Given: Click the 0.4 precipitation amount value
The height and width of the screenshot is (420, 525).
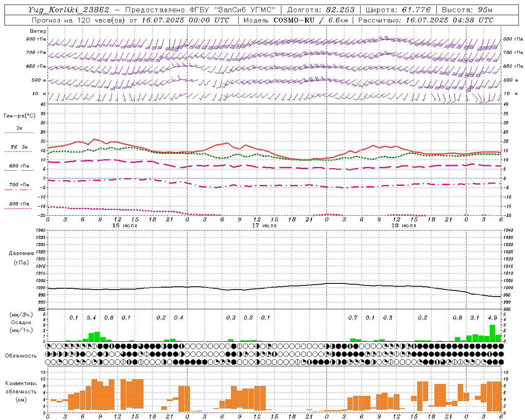Looking at the screenshot, I should 178,318.
